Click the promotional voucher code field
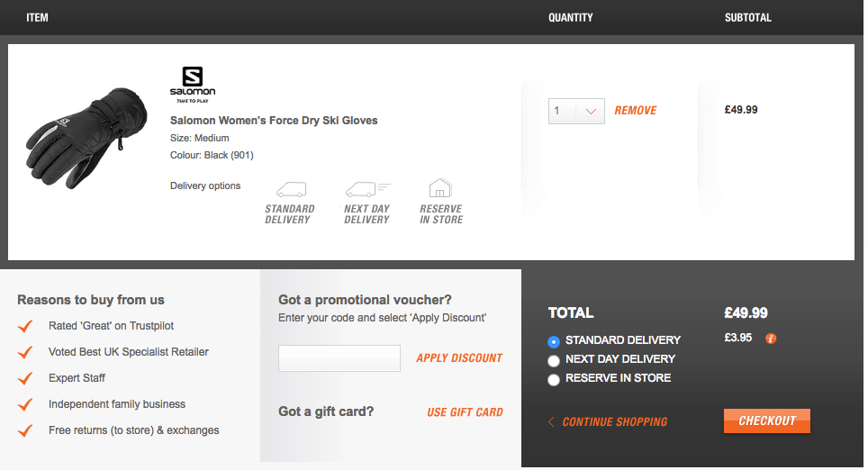 339,358
